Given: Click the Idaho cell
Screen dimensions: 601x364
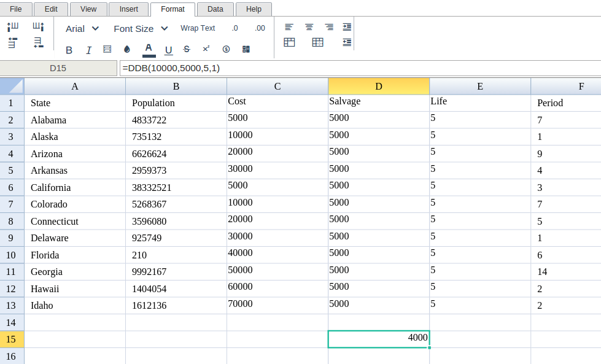Looking at the screenshot, I should [x=75, y=305].
